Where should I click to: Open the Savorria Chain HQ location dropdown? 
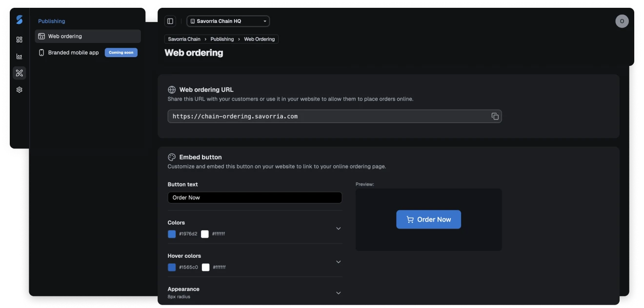[228, 21]
